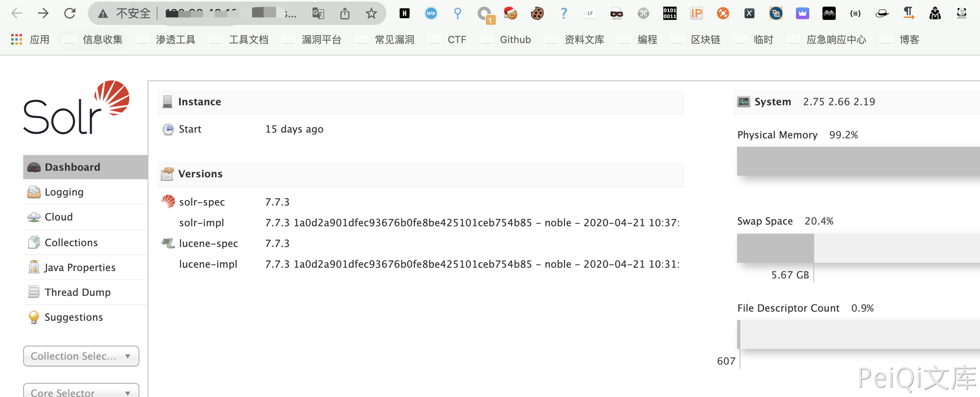Click the Java Properties icon
Viewport: 980px width, 397px height.
(x=34, y=267)
